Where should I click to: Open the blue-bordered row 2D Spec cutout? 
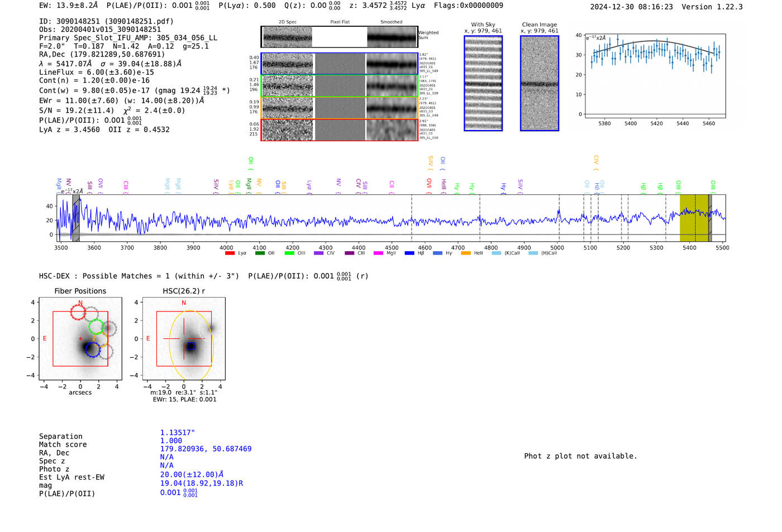point(288,64)
